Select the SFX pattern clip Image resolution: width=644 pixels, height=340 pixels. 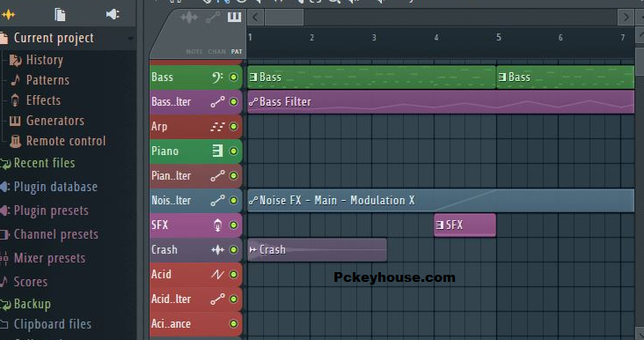click(x=465, y=225)
